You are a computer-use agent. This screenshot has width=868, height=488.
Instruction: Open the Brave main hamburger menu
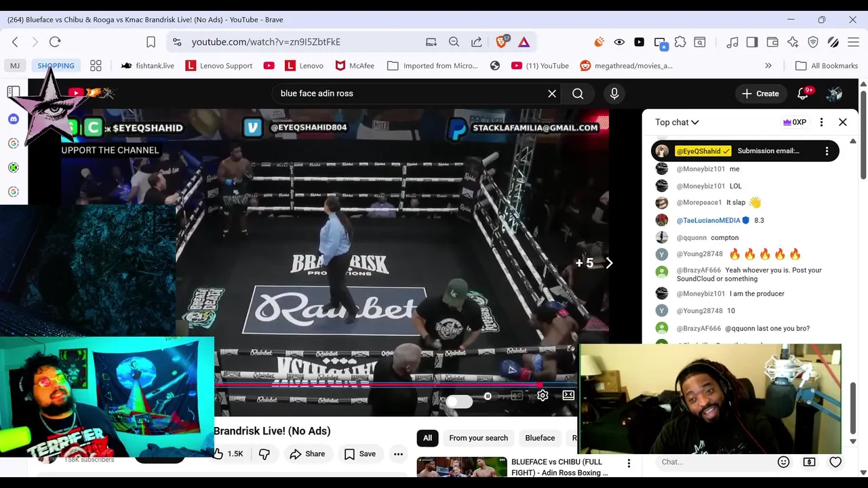(853, 41)
